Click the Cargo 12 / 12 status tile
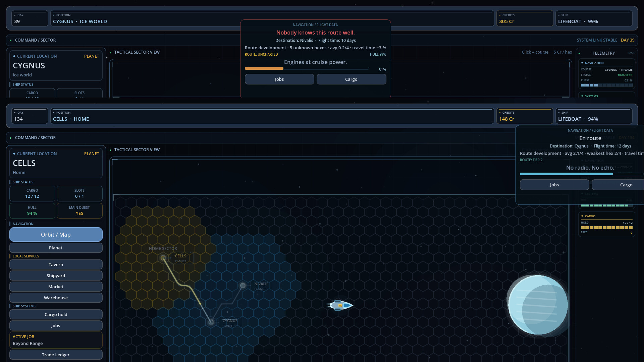Image resolution: width=644 pixels, height=362 pixels. coord(32,193)
